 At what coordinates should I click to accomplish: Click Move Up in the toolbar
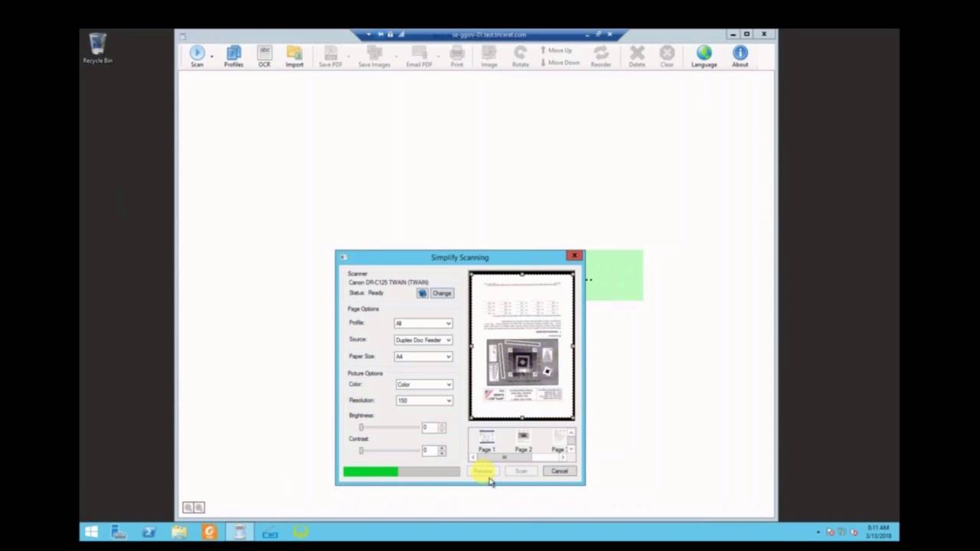pyautogui.click(x=556, y=51)
